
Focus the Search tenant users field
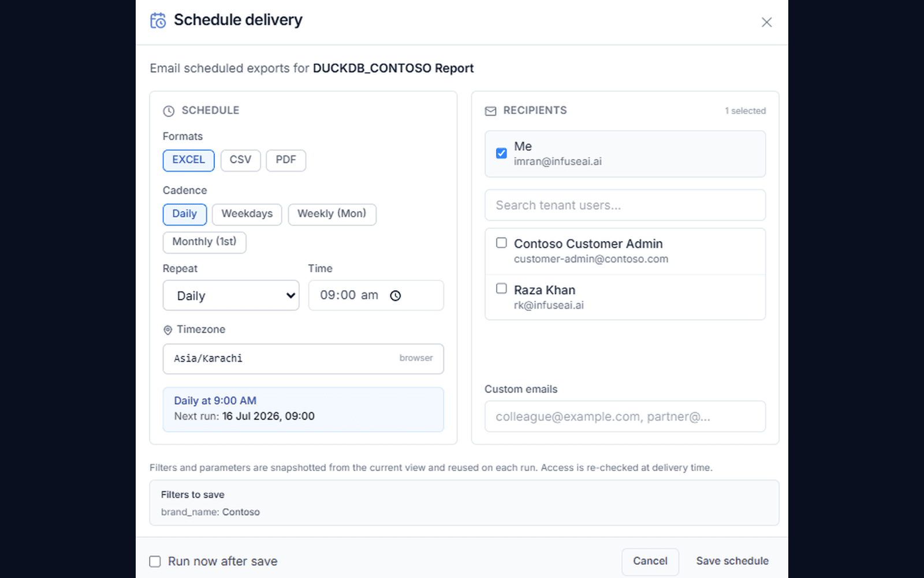pyautogui.click(x=625, y=205)
